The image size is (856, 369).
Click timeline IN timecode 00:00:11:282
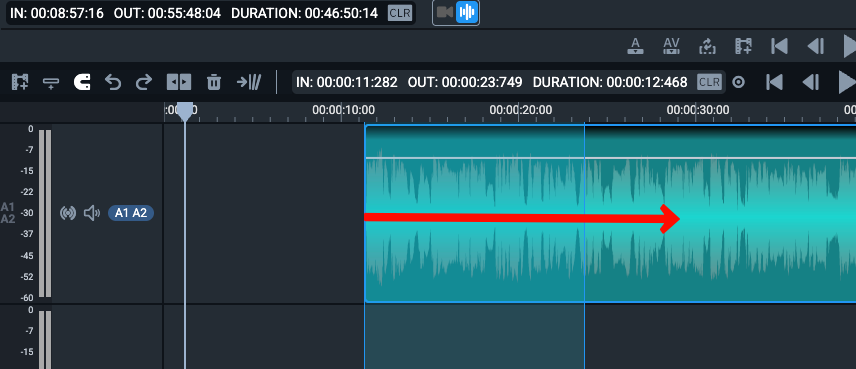347,82
